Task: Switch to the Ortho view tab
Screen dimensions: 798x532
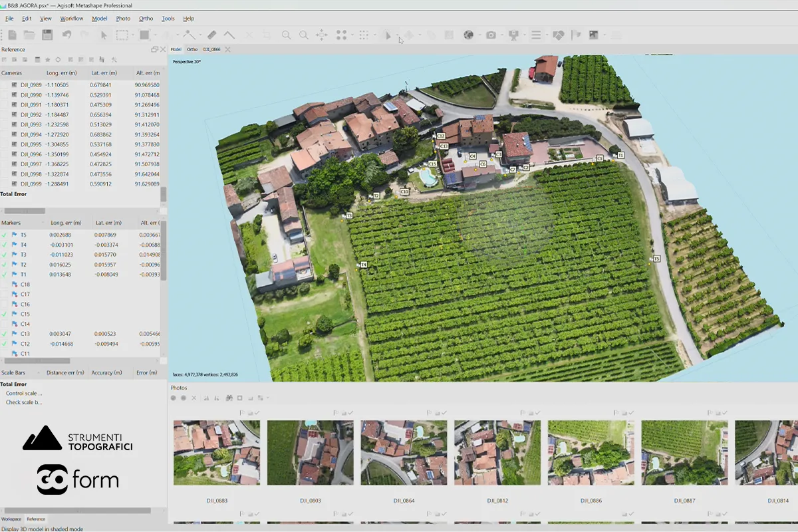Action: [192, 49]
